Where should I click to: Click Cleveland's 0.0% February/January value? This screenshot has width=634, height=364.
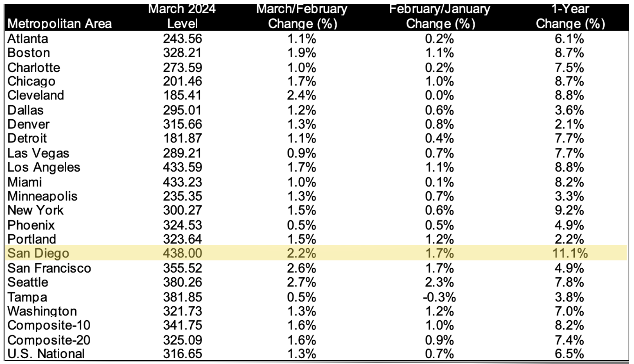(439, 95)
